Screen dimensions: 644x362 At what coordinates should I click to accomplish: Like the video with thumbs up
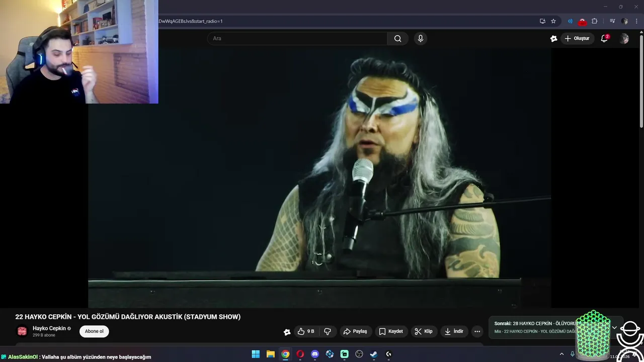click(x=306, y=331)
